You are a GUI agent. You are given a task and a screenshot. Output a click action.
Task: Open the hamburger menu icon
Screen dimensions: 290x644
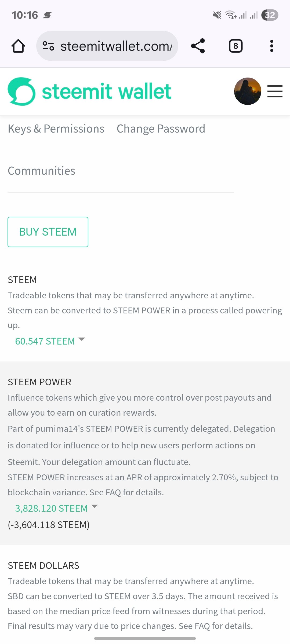[275, 91]
